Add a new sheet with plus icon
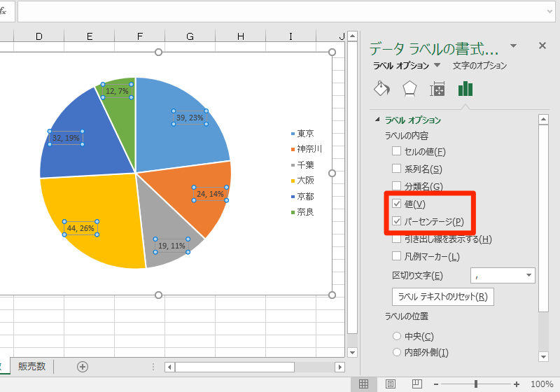This screenshot has width=560, height=392. click(x=83, y=367)
